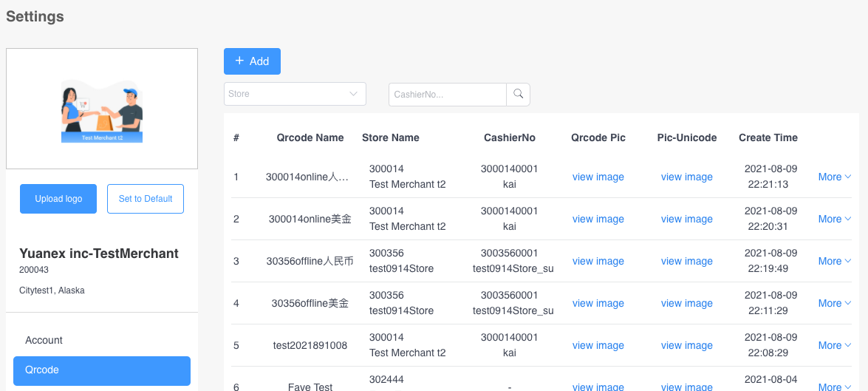868x391 pixels.
Task: View Qrcode Pic for 30356offline美金
Action: (598, 303)
